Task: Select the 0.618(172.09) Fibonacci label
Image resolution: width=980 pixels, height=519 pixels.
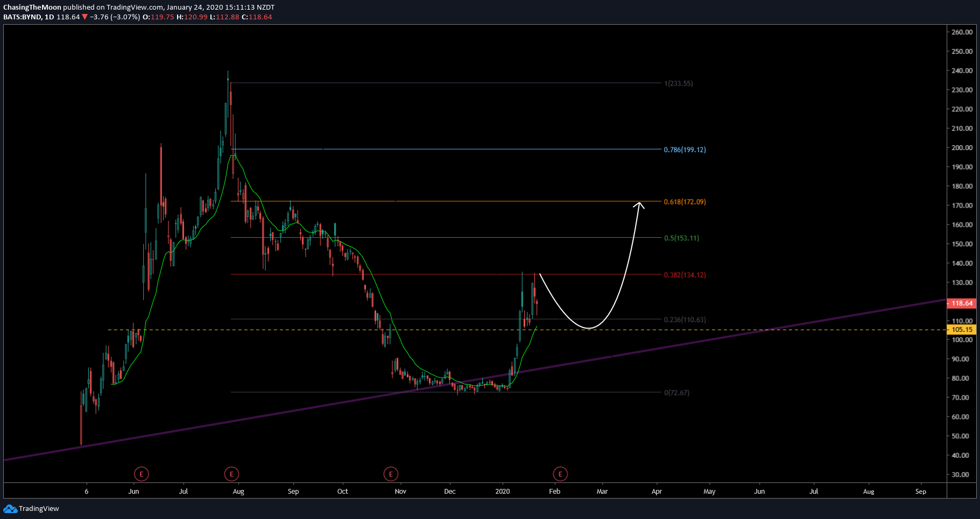Action: click(x=685, y=202)
